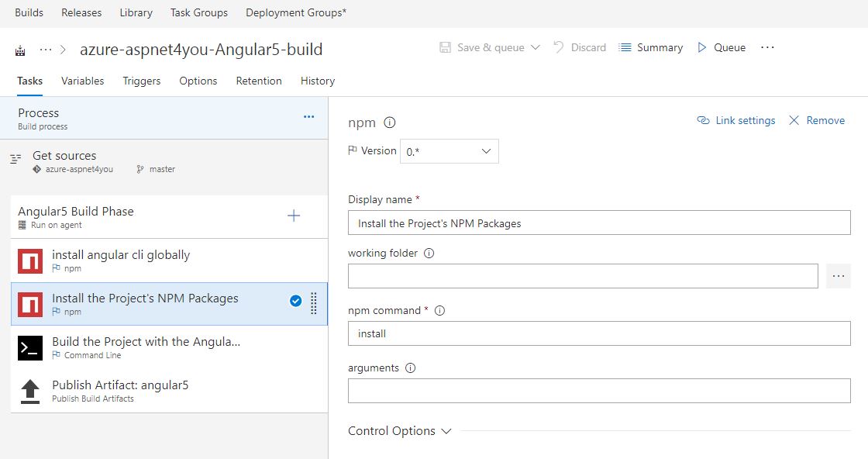Click the breadcrumb chevron arrow
The width and height of the screenshot is (868, 459).
pos(63,50)
